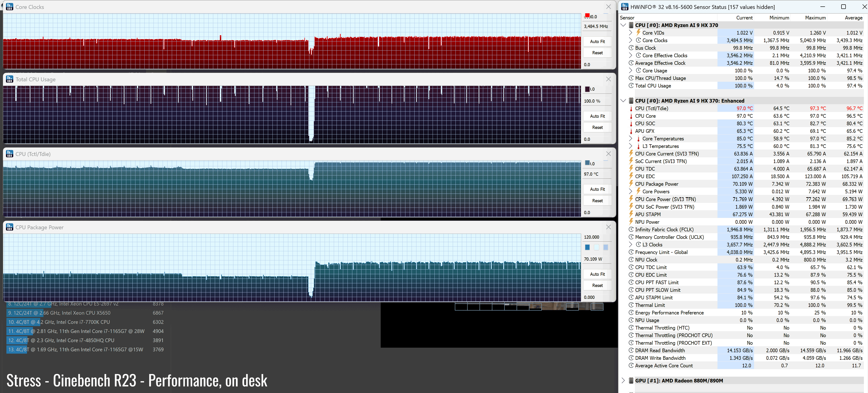Click the dark blue swatch in CPU Package Power graph

click(x=587, y=247)
